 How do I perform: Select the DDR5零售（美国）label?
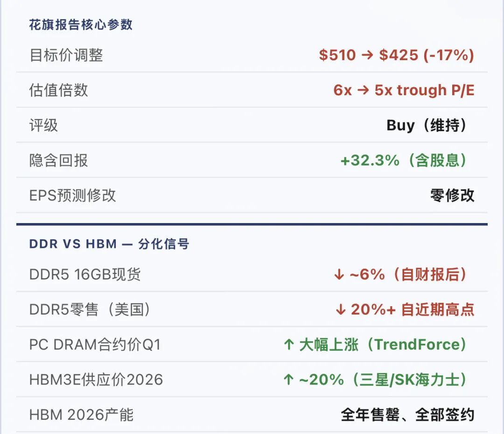point(90,309)
